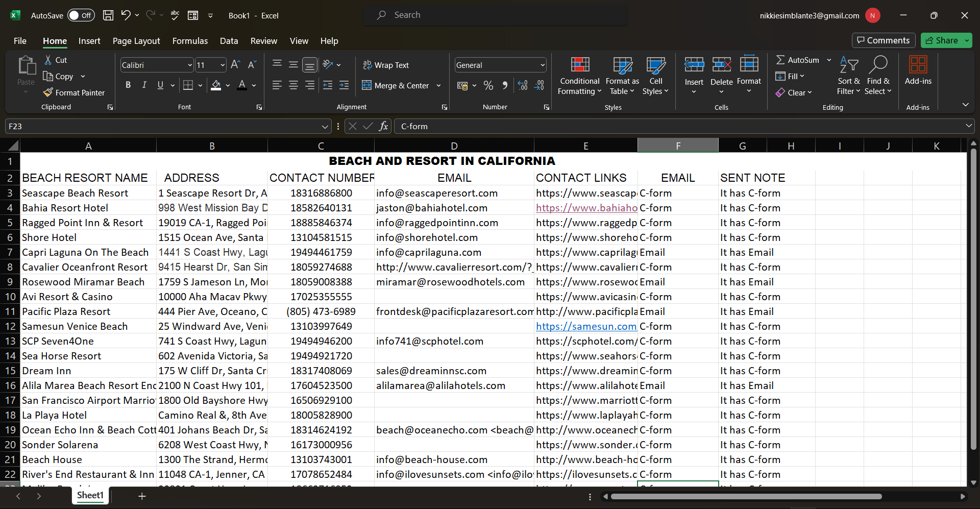Toggle Wrap Text for the cell
This screenshot has width=980, height=509.
click(386, 65)
